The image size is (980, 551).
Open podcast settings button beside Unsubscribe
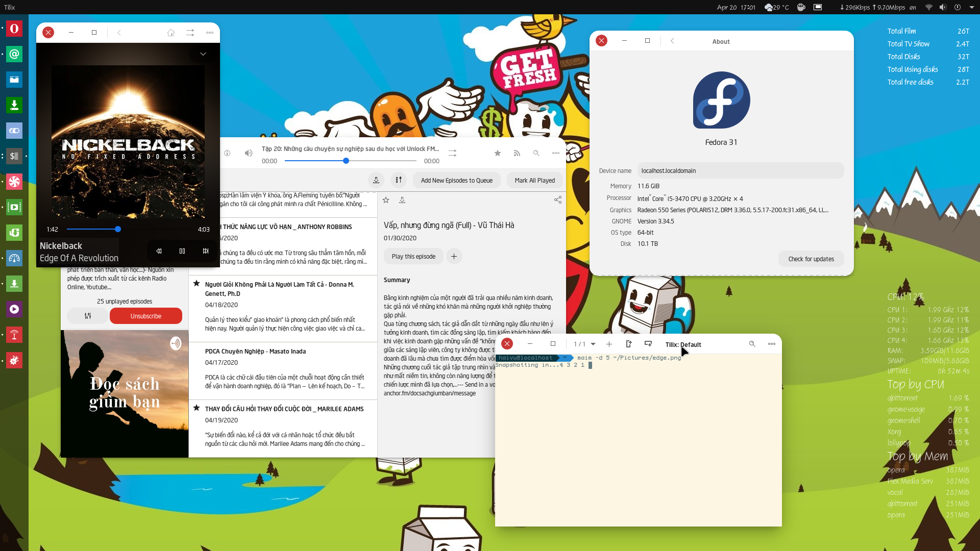[x=88, y=316]
